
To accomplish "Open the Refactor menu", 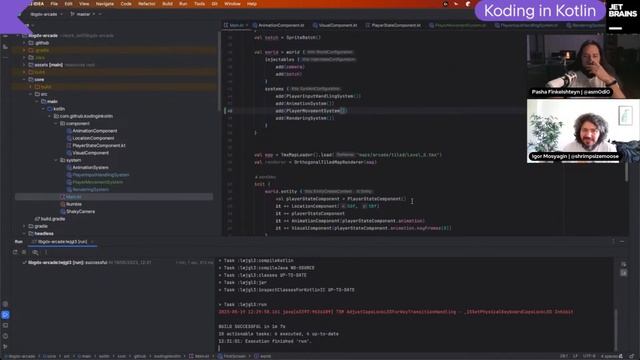I will [x=147, y=4].
